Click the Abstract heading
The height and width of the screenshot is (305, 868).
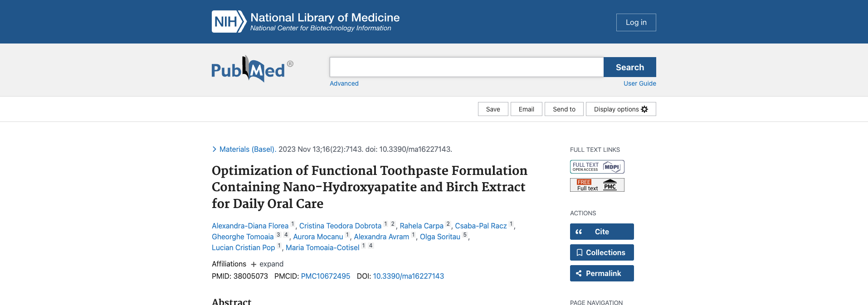coord(231,301)
